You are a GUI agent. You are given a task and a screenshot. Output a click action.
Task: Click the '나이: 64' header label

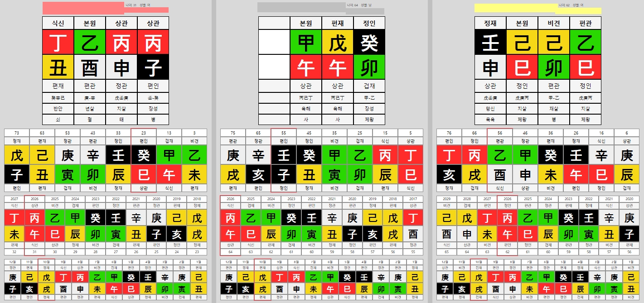[353, 5]
